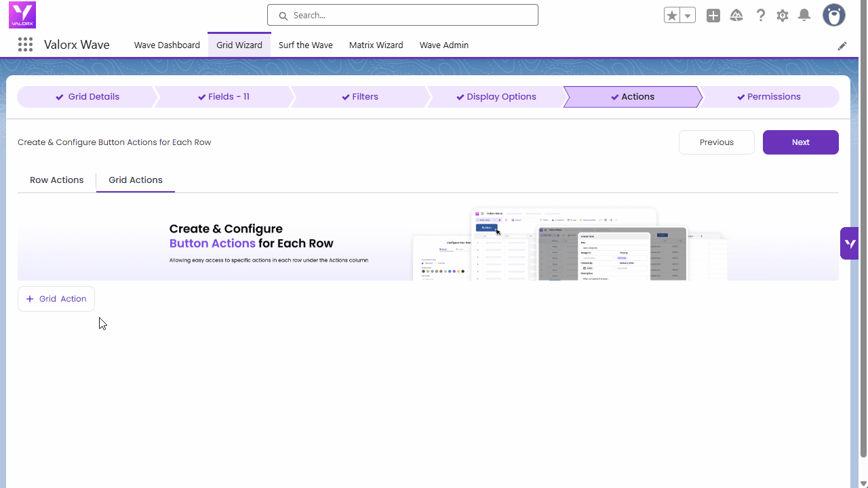Open the user profile avatar
This screenshot has height=488, width=868.
(x=833, y=15)
